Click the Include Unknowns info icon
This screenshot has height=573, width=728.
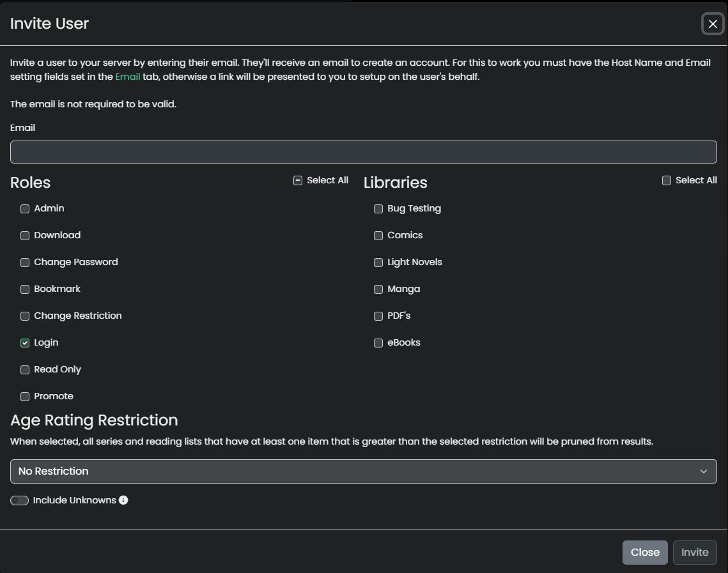point(123,500)
